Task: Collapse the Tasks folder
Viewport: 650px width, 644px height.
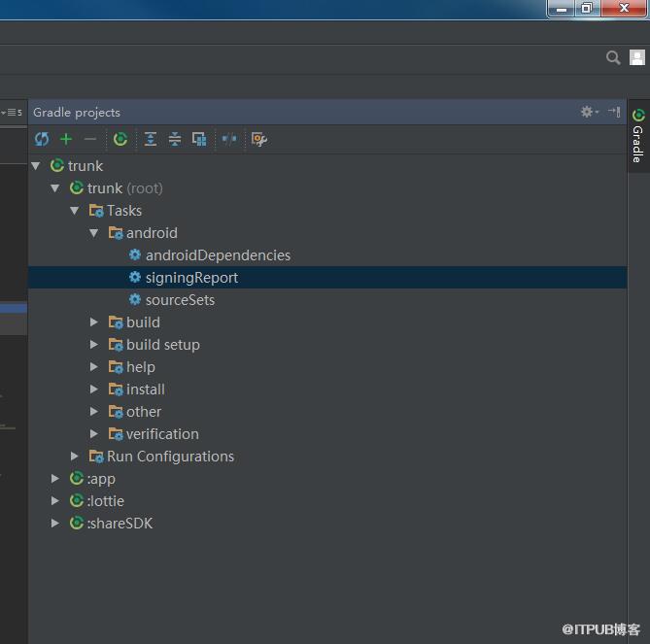Action: (x=75, y=211)
